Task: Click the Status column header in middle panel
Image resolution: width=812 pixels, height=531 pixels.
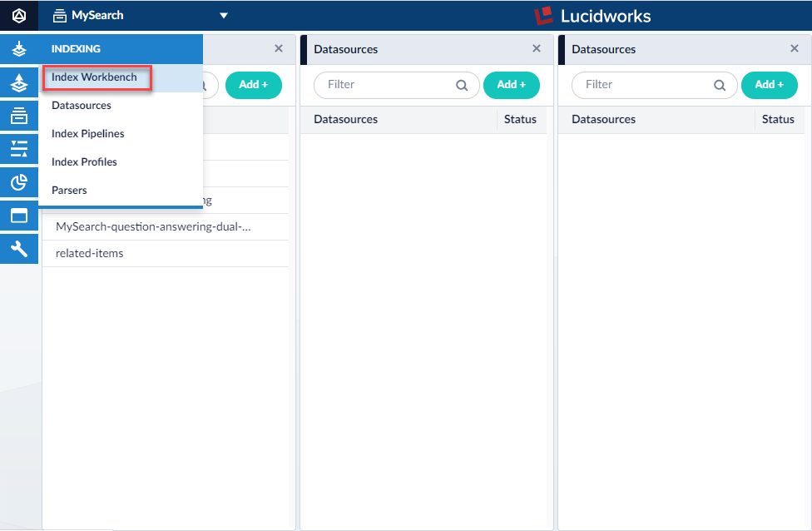Action: (520, 120)
